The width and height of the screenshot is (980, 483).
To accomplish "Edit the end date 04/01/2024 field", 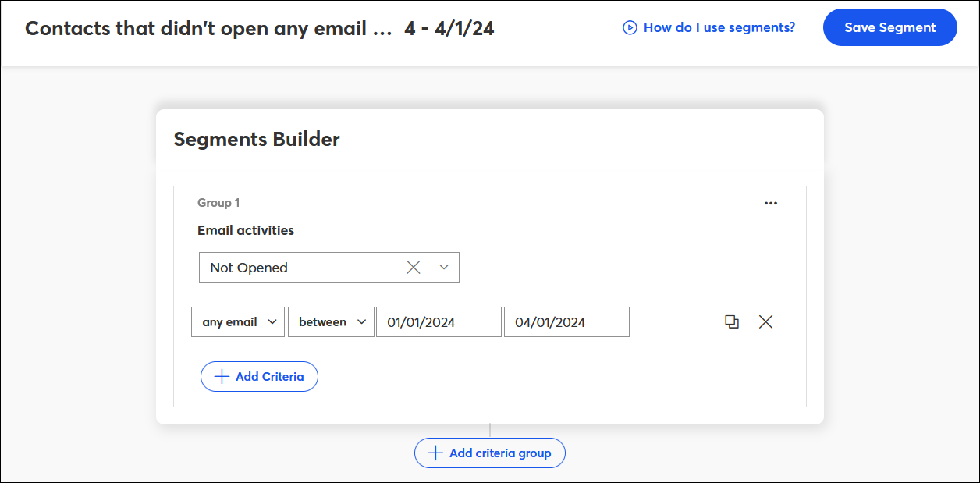I will click(566, 321).
